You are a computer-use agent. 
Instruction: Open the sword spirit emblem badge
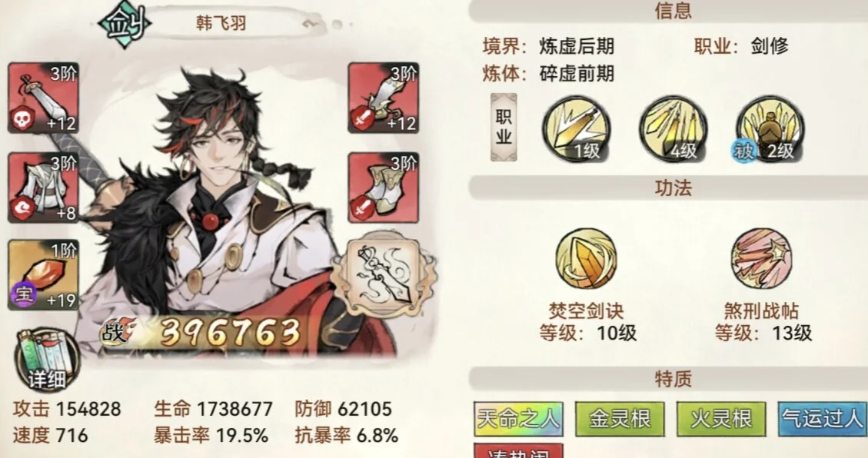point(383,275)
